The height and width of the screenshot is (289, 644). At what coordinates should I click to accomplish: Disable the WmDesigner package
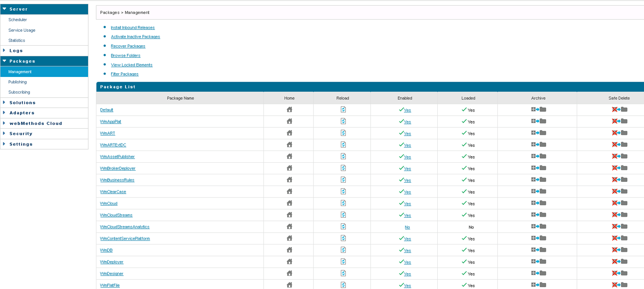(407, 274)
